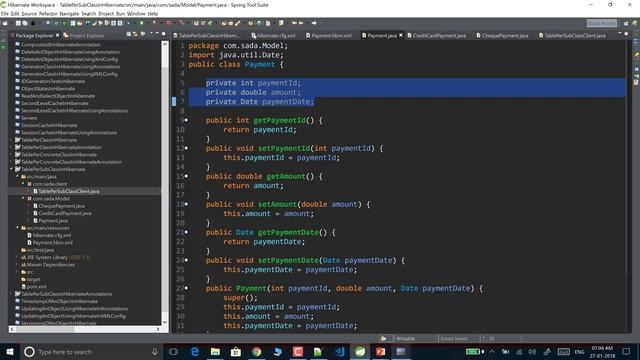Collapse the setPaymentDate method fold marker

click(x=187, y=260)
